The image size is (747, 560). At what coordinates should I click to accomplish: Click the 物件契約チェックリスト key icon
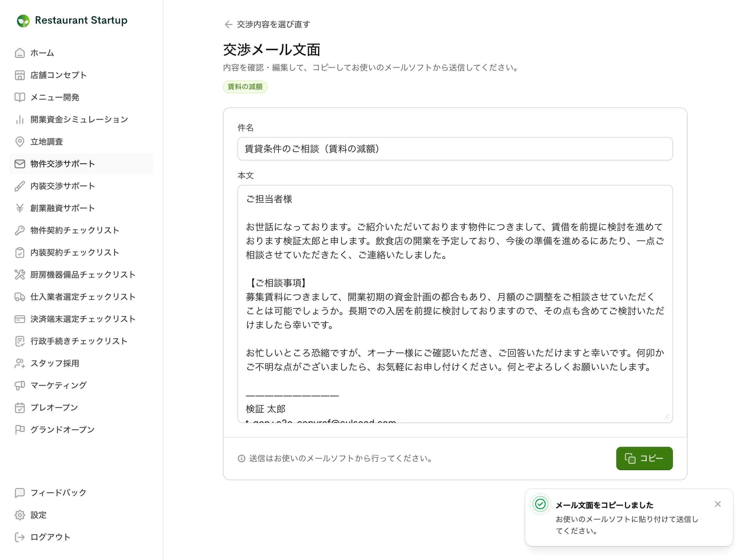(20, 230)
